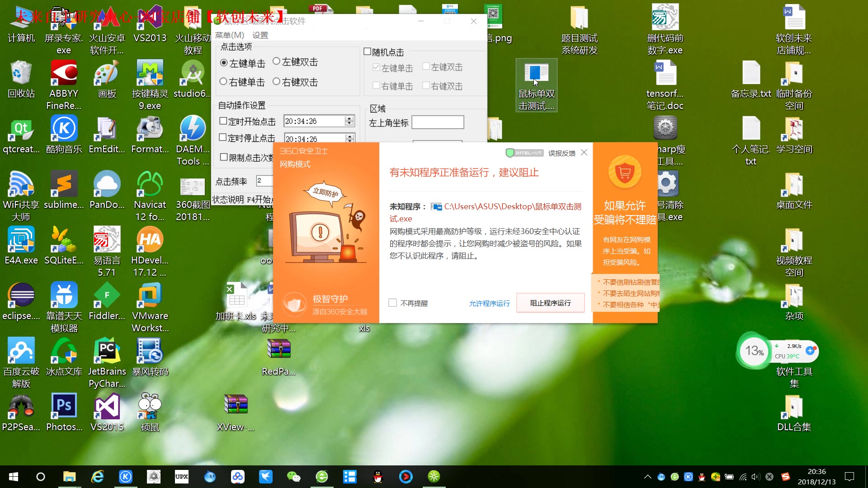
Task: Enable the 随机点击 checkbox
Action: [x=368, y=52]
